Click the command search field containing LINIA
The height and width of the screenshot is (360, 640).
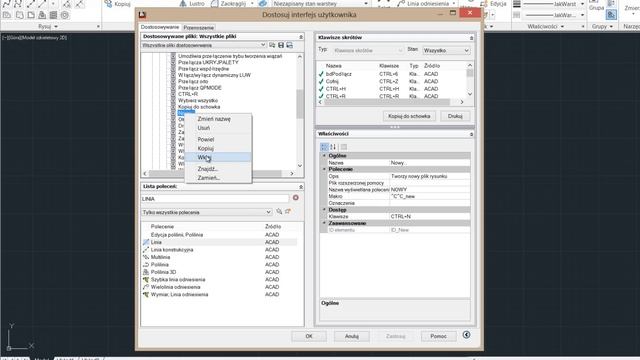(215, 199)
